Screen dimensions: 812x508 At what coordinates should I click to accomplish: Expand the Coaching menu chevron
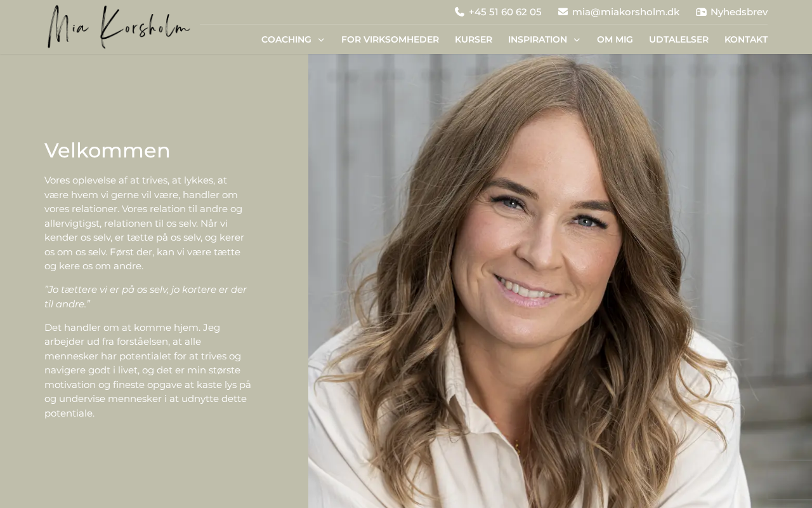click(x=321, y=40)
